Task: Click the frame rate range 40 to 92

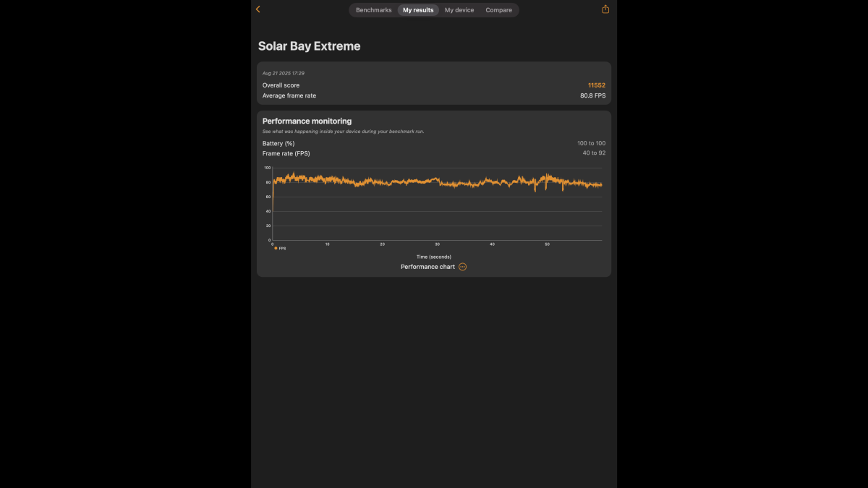Action: (x=595, y=153)
